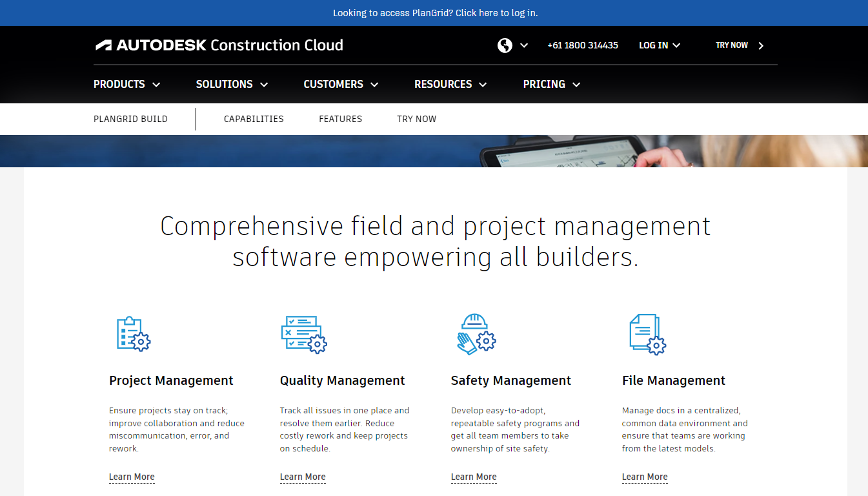
Task: Click the Project Management heading
Action: [x=171, y=380]
